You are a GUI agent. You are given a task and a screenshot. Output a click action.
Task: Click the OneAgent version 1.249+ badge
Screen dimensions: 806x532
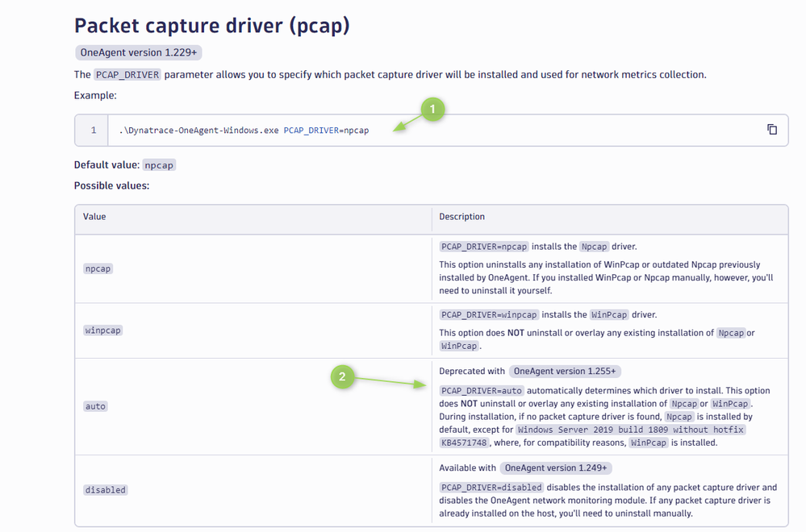pyautogui.click(x=556, y=468)
